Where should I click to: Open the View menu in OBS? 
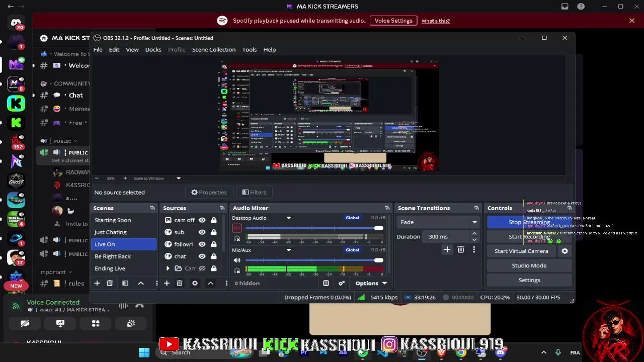coord(132,50)
